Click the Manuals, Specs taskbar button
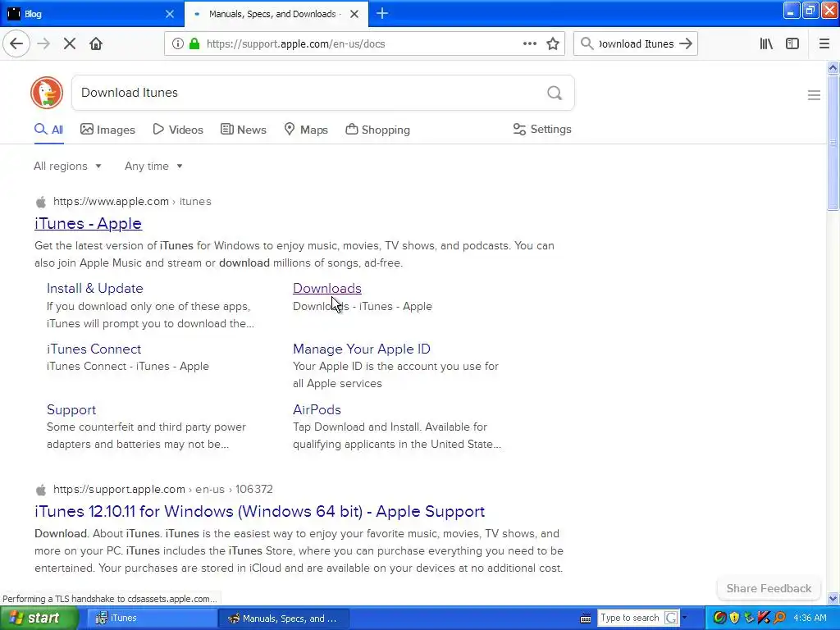840x630 pixels. (x=284, y=619)
